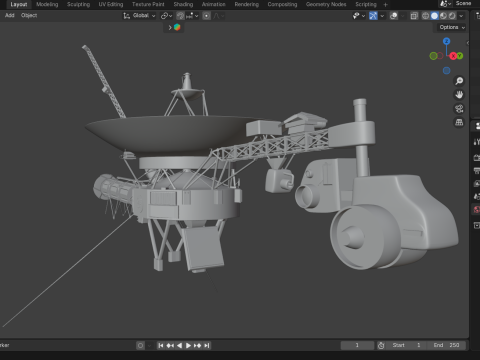The height and width of the screenshot is (360, 480).
Task: Switch to the Rendering workspace tab
Action: (x=246, y=4)
